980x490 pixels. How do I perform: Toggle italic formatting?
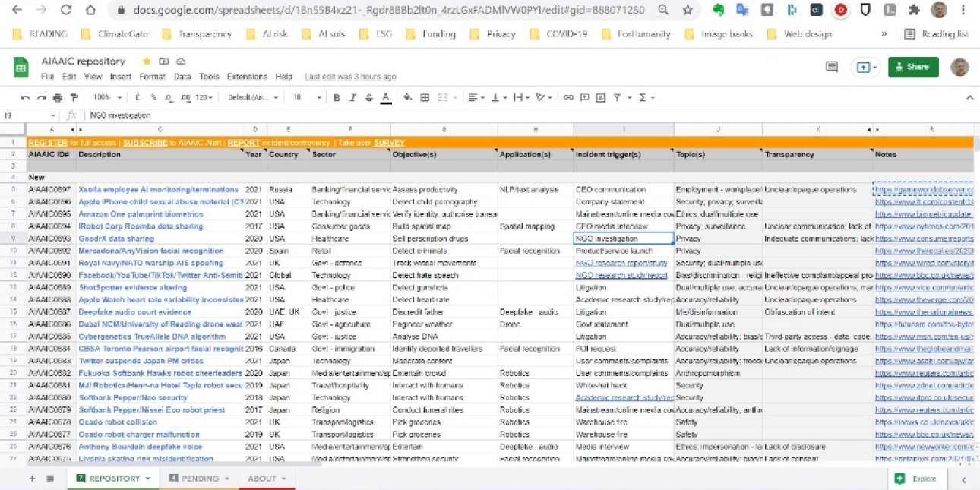(352, 97)
